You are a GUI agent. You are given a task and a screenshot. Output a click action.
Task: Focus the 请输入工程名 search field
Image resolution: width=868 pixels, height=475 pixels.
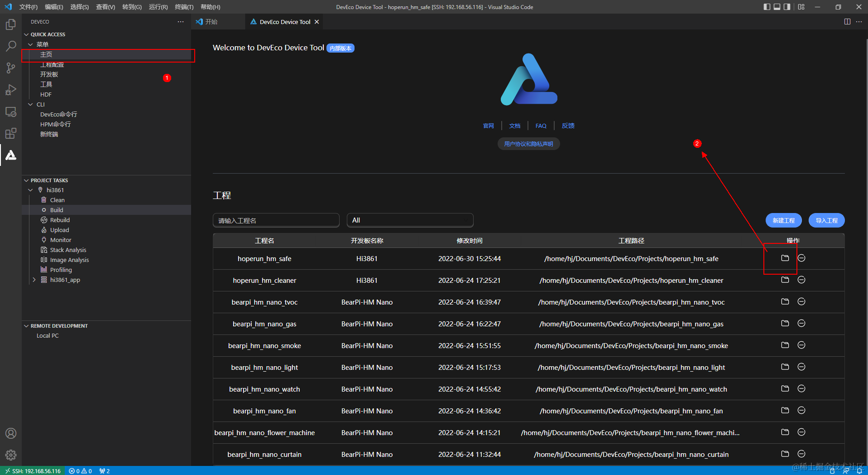click(x=276, y=220)
